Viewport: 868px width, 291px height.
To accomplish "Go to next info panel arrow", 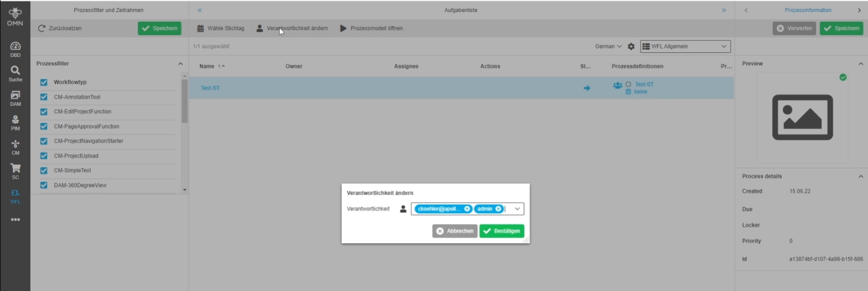I will click(859, 10).
